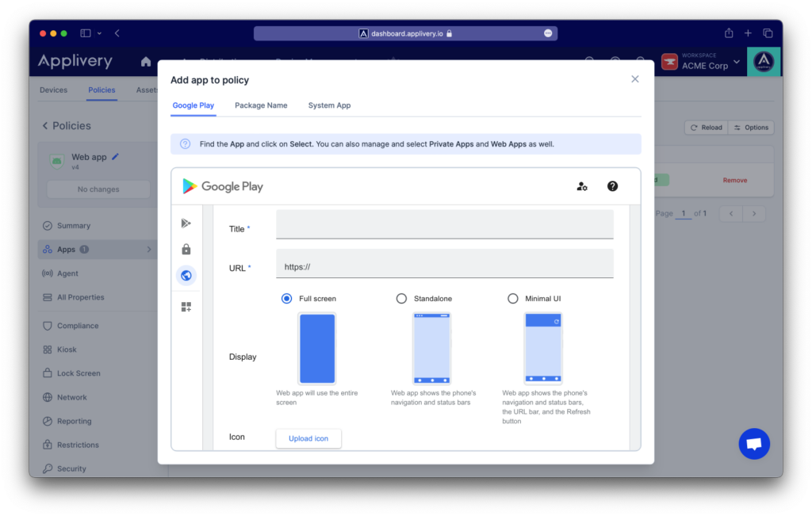Click the Safari share icon
The height and width of the screenshot is (516, 812).
tap(729, 33)
